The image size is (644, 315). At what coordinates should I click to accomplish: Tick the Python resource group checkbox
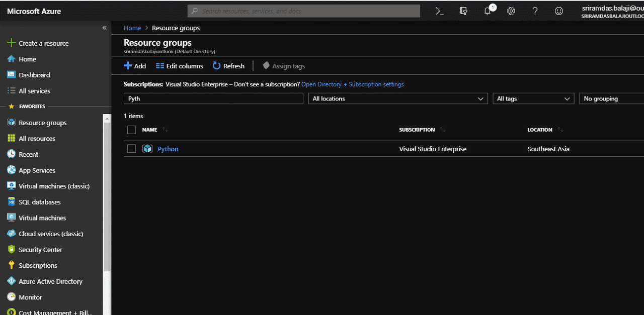(132, 149)
